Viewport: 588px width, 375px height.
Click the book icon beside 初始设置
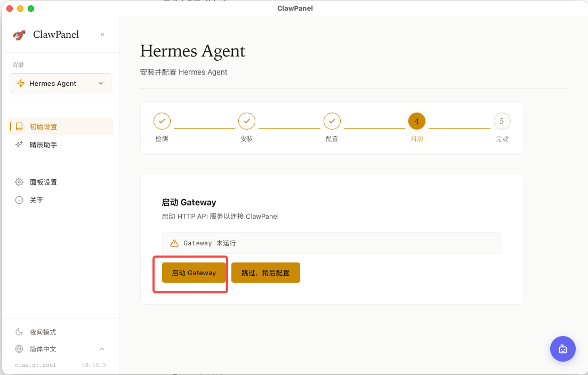19,126
